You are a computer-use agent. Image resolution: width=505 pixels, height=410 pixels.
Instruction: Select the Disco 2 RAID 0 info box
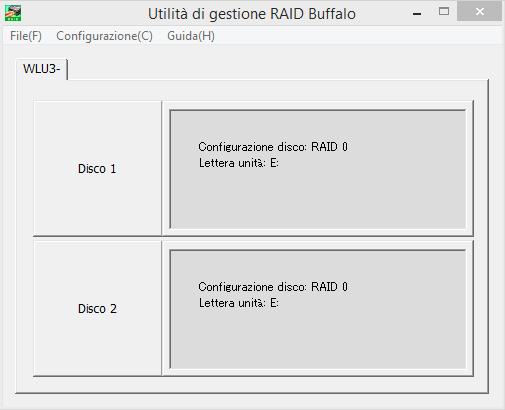tap(318, 309)
